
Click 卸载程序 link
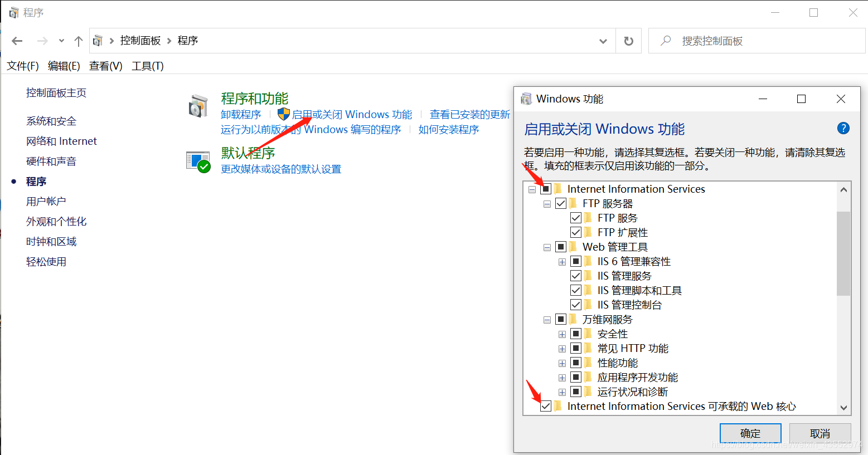tap(241, 114)
